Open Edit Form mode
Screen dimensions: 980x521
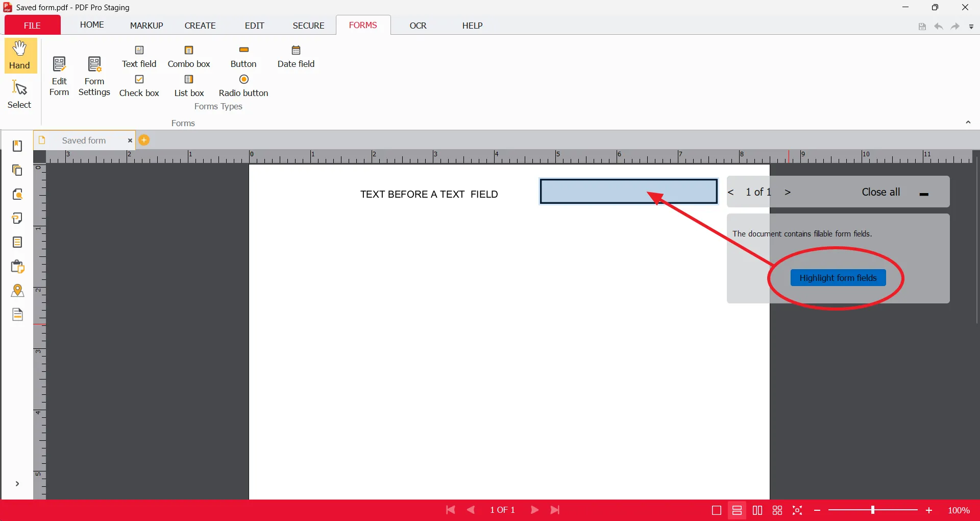(x=59, y=76)
